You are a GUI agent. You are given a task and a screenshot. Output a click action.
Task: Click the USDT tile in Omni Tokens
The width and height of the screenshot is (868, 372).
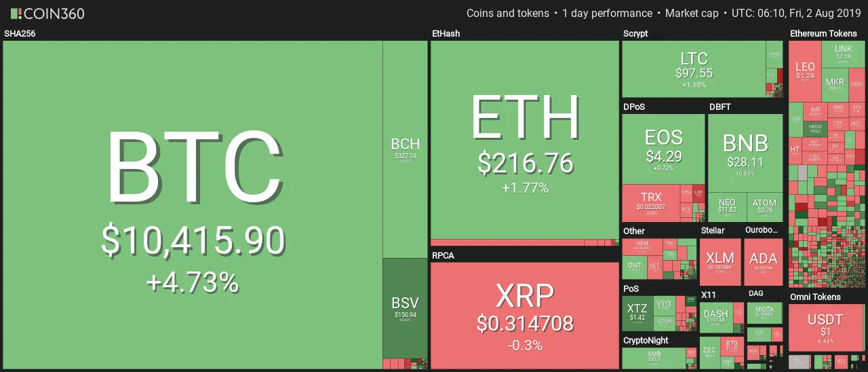pyautogui.click(x=825, y=327)
